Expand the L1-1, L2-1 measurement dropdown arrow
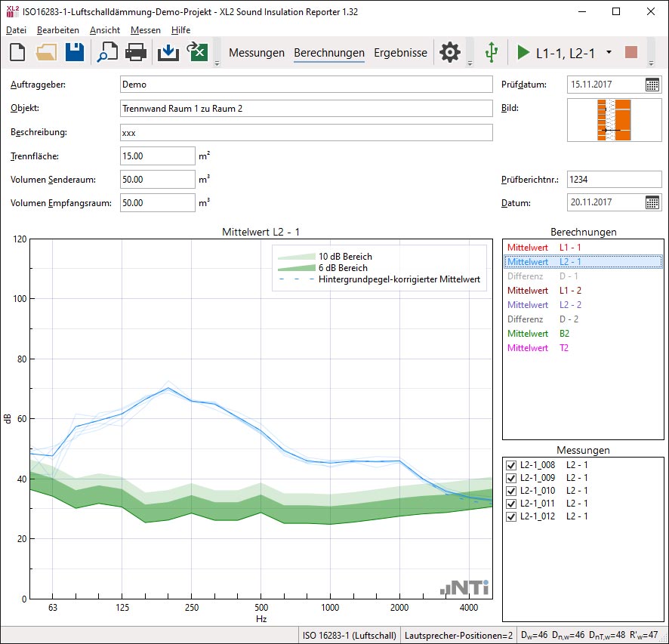Viewport: 669px width, 644px height. [x=609, y=52]
